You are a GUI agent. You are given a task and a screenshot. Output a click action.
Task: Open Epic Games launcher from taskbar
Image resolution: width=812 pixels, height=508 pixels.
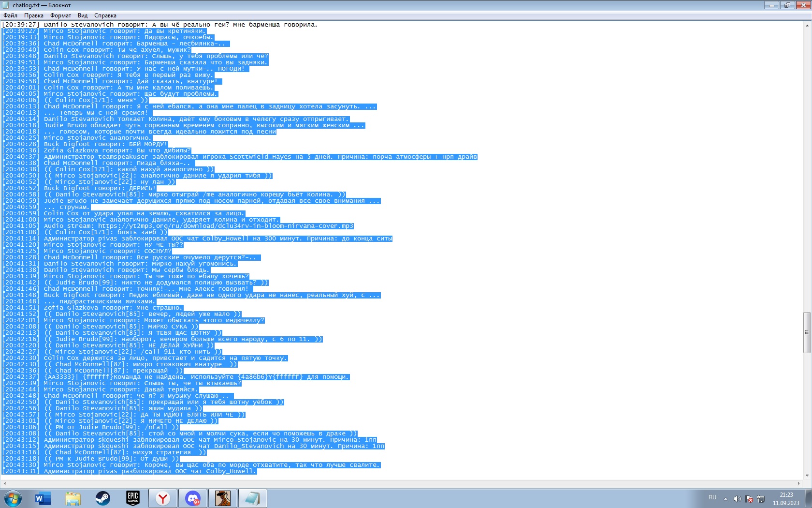pyautogui.click(x=132, y=498)
